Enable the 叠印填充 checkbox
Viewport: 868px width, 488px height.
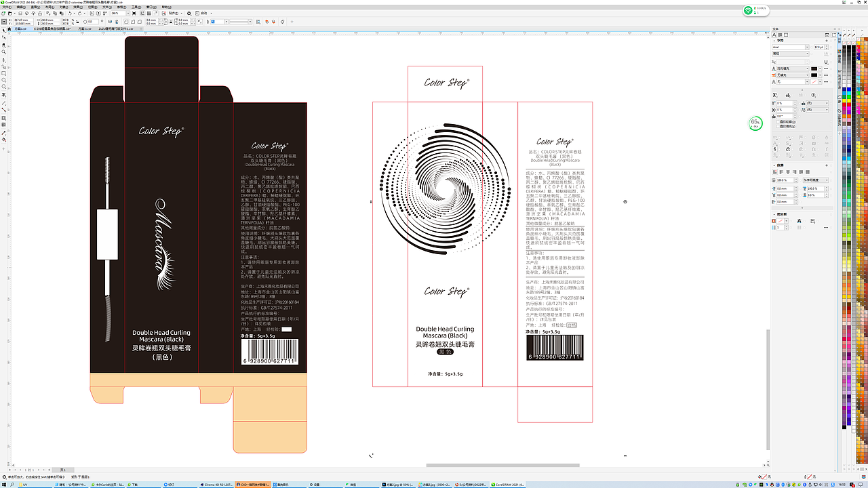click(x=778, y=126)
